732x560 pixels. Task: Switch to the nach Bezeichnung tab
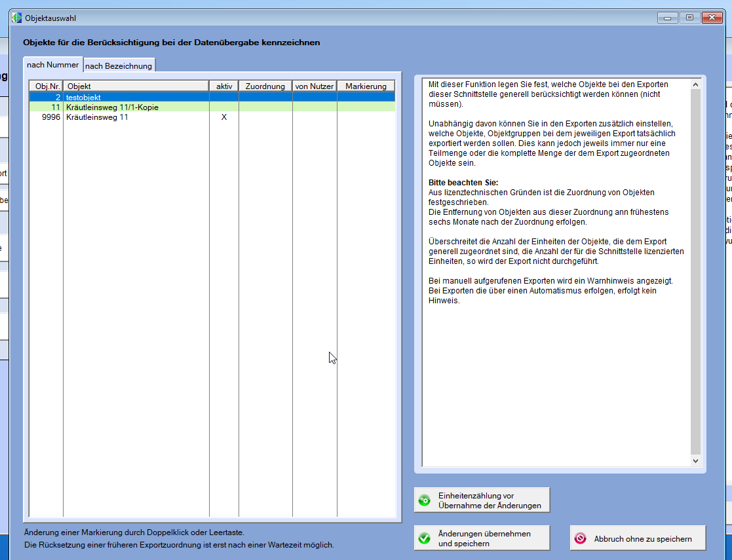tap(119, 65)
